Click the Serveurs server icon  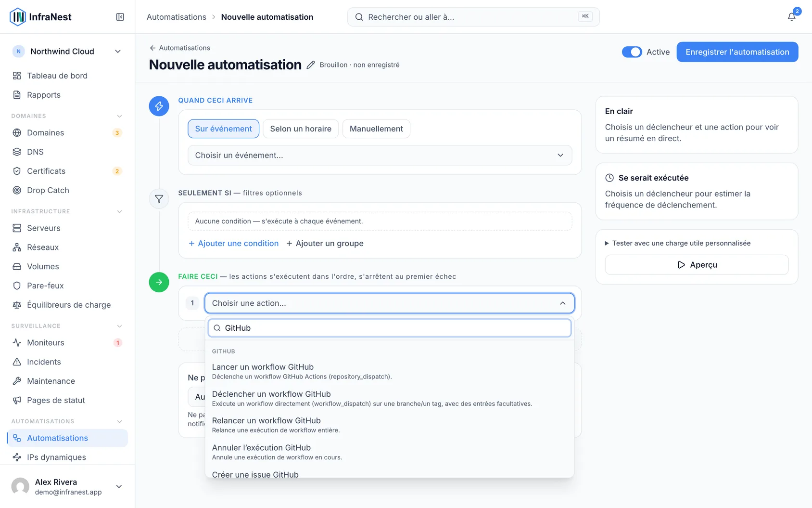pyautogui.click(x=17, y=228)
